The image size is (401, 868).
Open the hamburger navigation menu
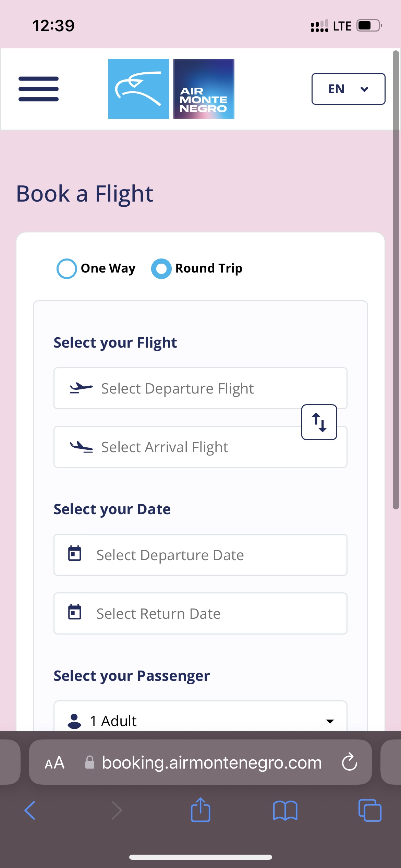(x=38, y=89)
